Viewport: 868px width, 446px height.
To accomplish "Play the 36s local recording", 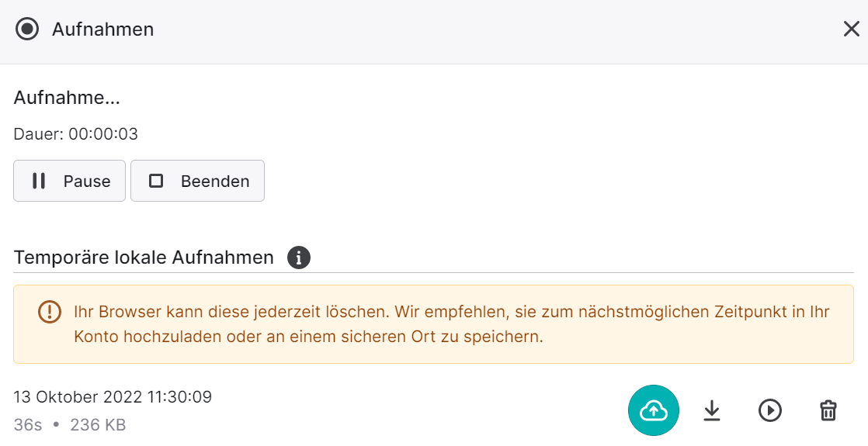I will [770, 410].
